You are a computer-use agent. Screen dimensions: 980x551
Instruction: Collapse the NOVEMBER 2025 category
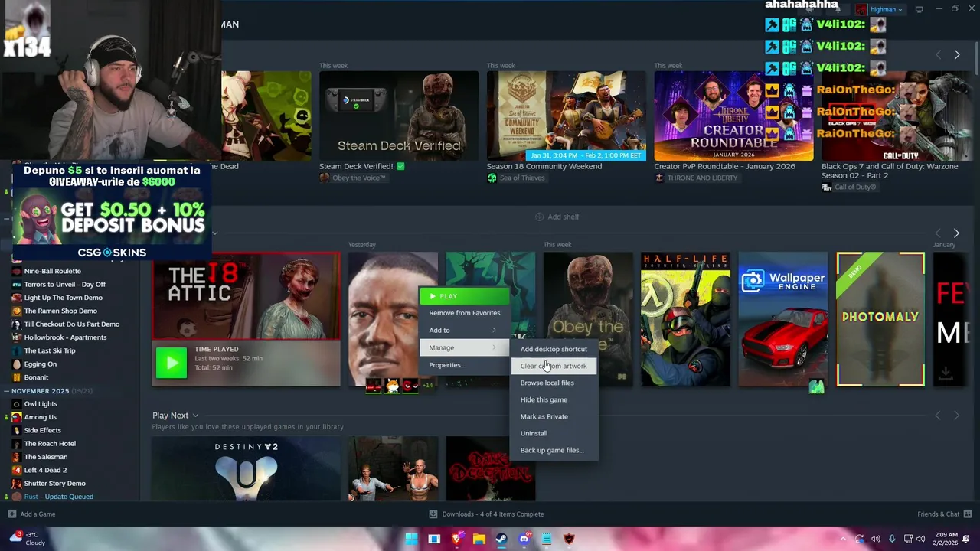tap(6, 391)
